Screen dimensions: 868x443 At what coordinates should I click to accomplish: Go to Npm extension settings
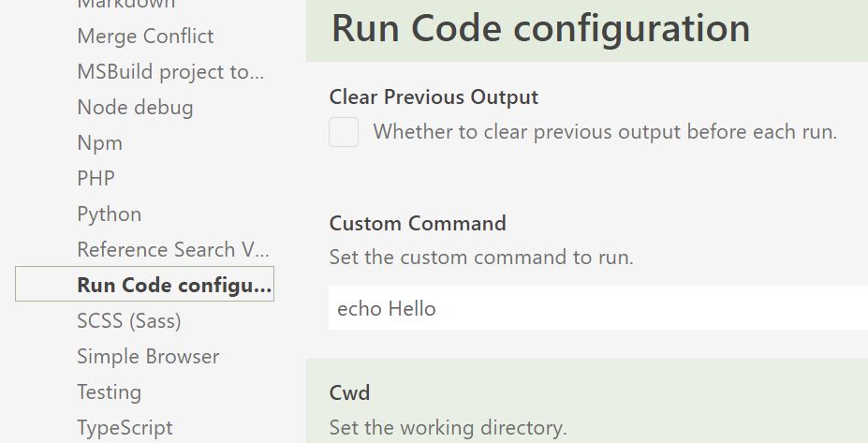pyautogui.click(x=99, y=143)
